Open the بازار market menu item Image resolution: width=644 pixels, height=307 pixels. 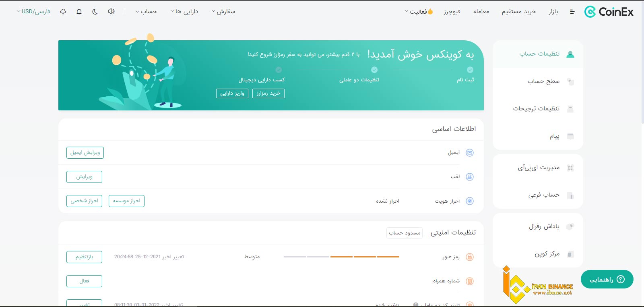[x=553, y=12]
